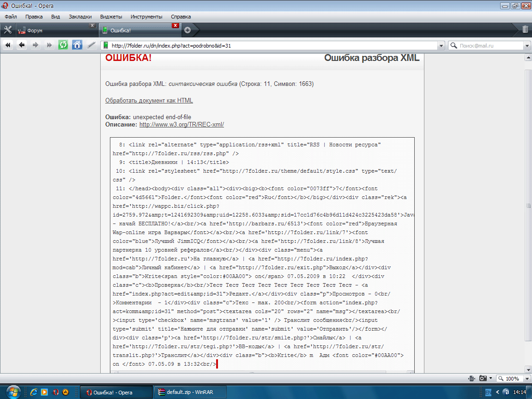The width and height of the screenshot is (532, 399).
Task: Click the scroll down arrow of page
Action: (528, 369)
